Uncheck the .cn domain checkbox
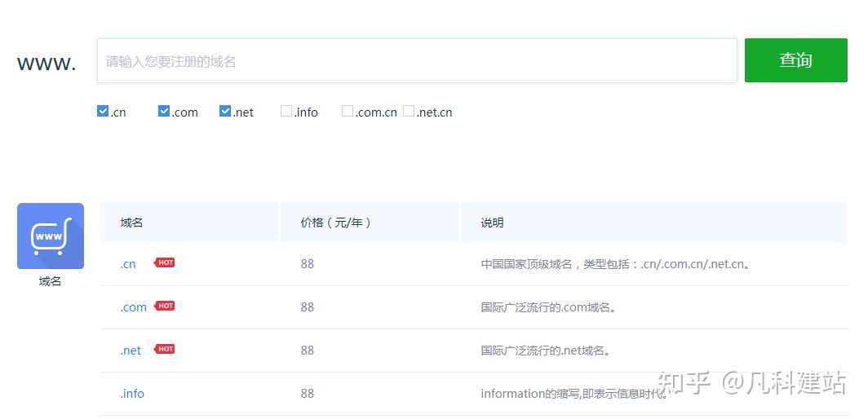The height and width of the screenshot is (419, 868). [x=103, y=111]
